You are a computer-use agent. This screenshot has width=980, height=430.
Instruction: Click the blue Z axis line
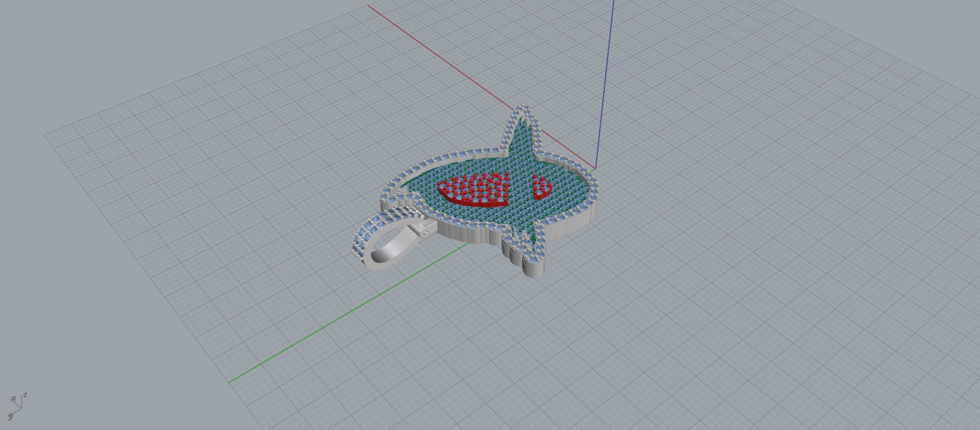tap(604, 84)
